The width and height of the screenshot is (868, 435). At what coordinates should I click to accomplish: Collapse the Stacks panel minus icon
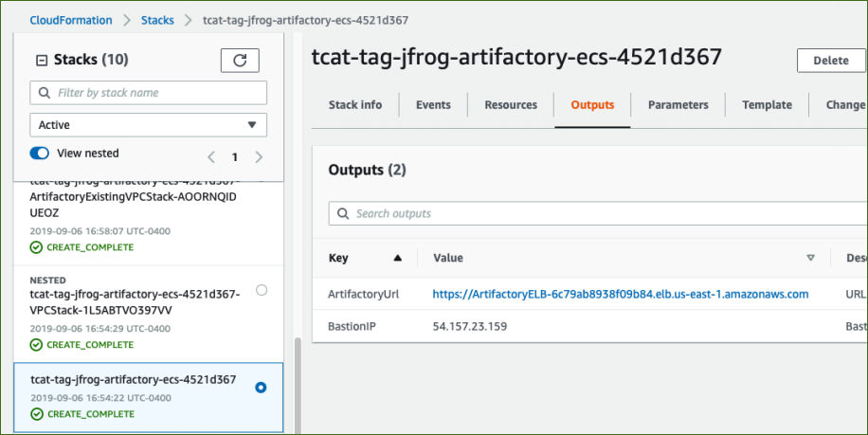click(x=42, y=60)
